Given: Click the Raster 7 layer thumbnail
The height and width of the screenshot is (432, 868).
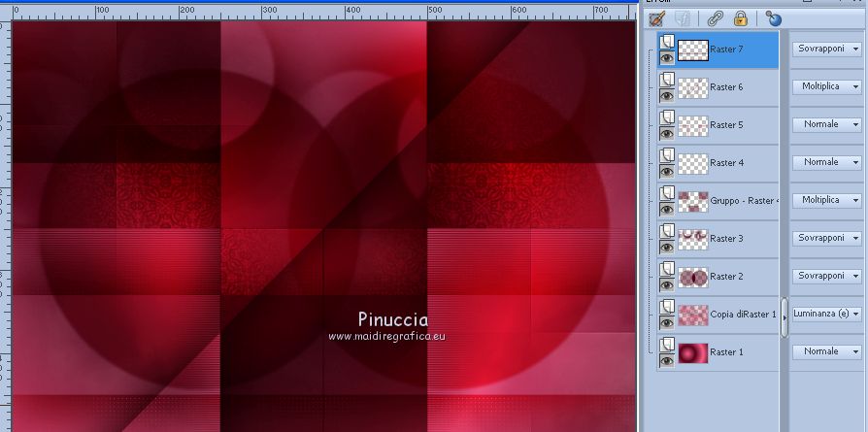Looking at the screenshot, I should (x=693, y=50).
